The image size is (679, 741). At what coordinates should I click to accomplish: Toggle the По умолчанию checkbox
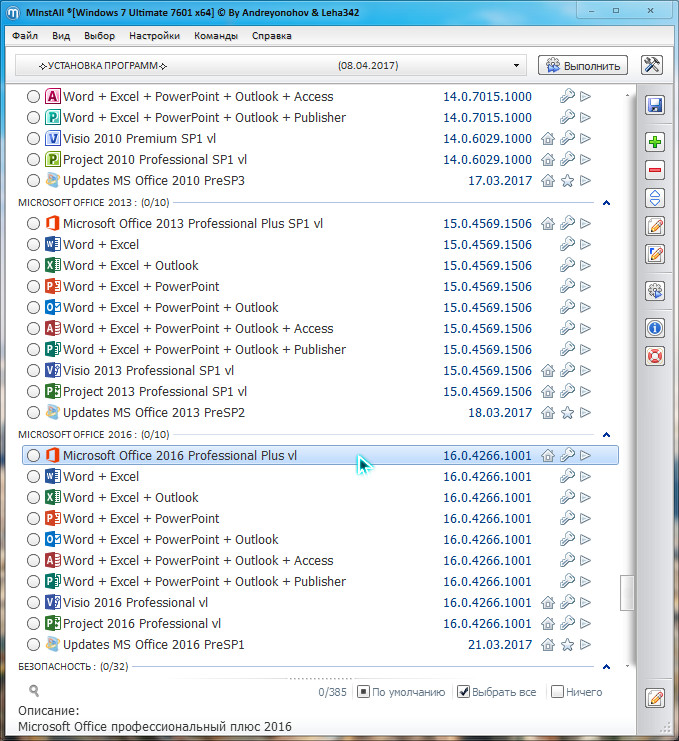point(363,692)
